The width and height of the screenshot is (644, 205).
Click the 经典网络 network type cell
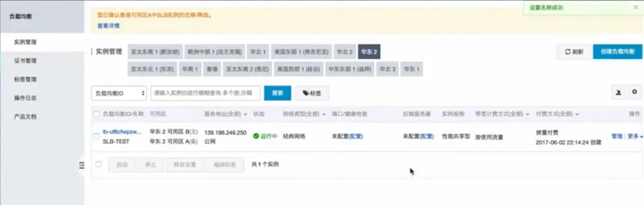pyautogui.click(x=294, y=136)
